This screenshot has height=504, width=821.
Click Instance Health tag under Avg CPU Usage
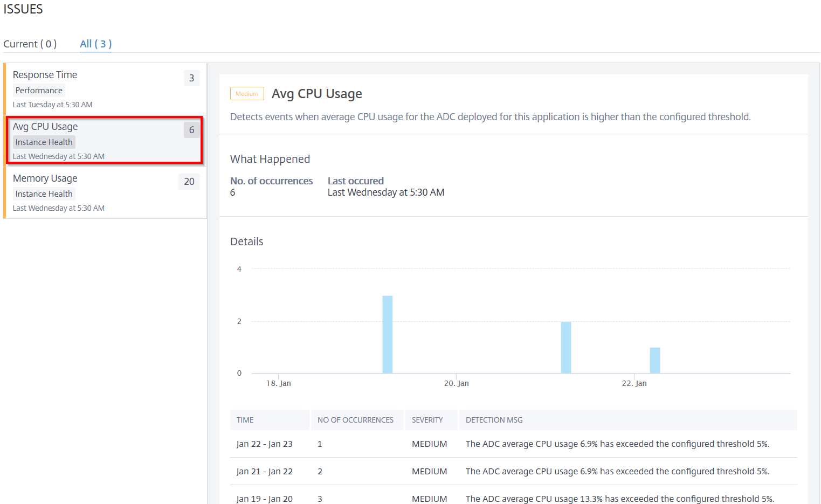pos(44,142)
